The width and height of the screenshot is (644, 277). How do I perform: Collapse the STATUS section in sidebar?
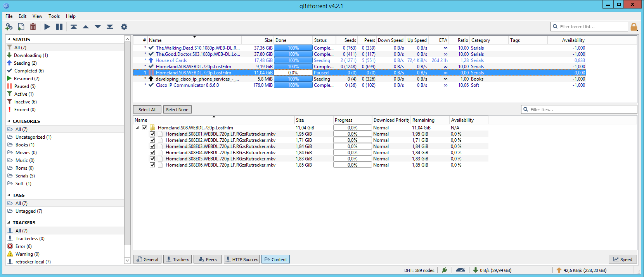[x=9, y=40]
